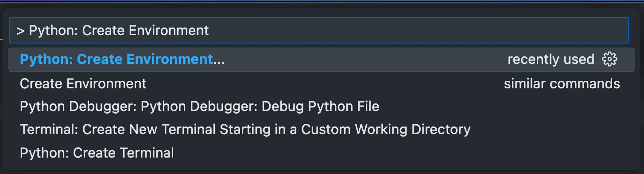The width and height of the screenshot is (644, 174).
Task: Click the highlighted blue 'Python: Create Environment' text
Action: coord(116,59)
